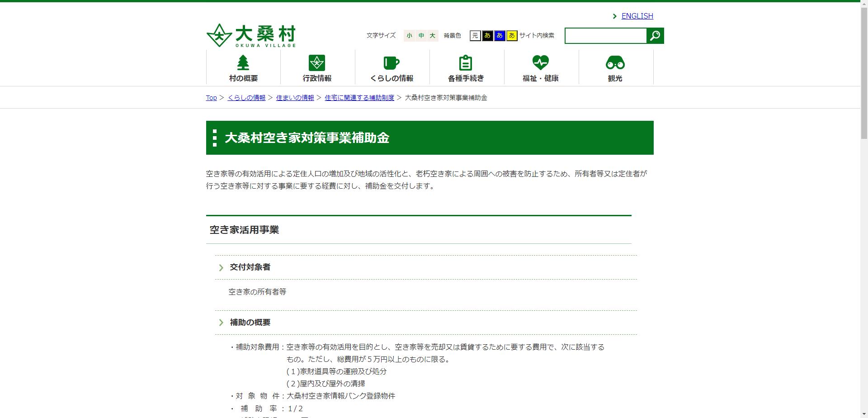The height and width of the screenshot is (418, 868).
Task: Click the current breadcrumb 大桑村空き家対策事業補助金
Action: click(x=446, y=98)
